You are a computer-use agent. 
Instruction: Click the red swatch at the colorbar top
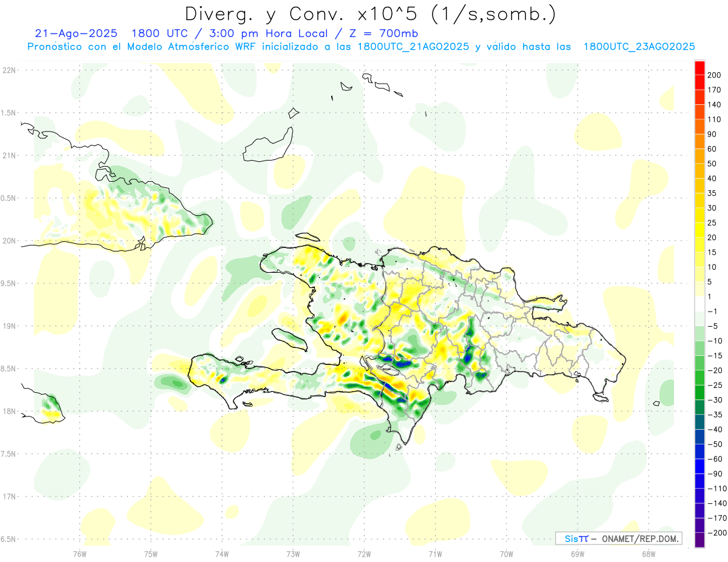tap(699, 68)
